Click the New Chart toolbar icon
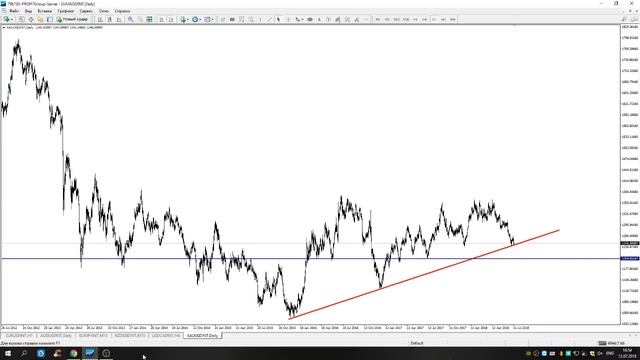This screenshot has width=640, height=360. [x=6, y=19]
